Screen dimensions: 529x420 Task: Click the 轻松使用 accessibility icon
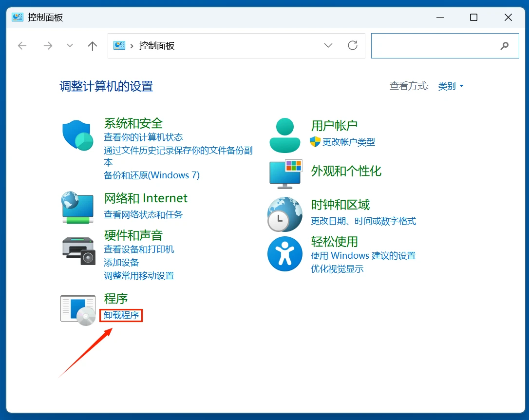(285, 253)
